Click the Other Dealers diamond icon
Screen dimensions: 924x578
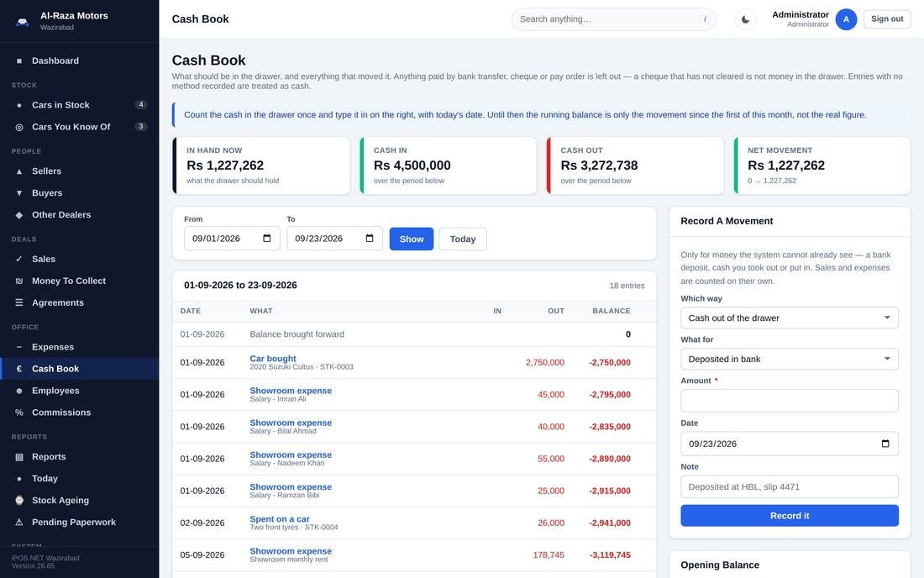[18, 214]
